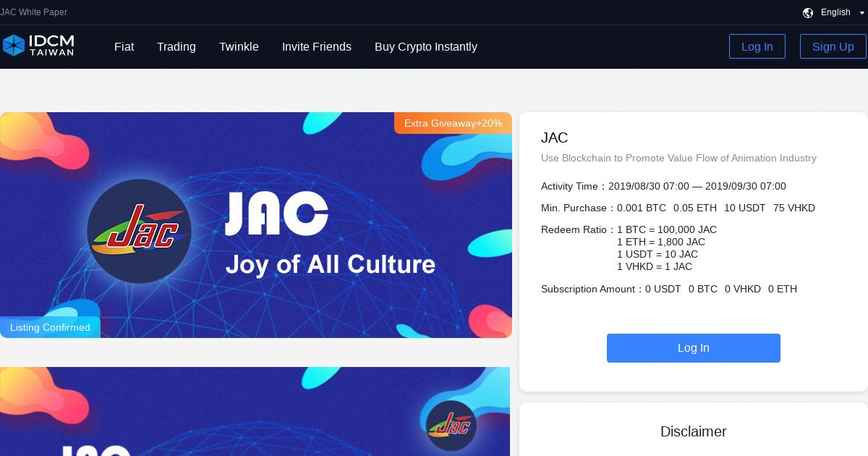This screenshot has width=868, height=456.
Task: Open the Fiat menu
Action: pos(124,46)
